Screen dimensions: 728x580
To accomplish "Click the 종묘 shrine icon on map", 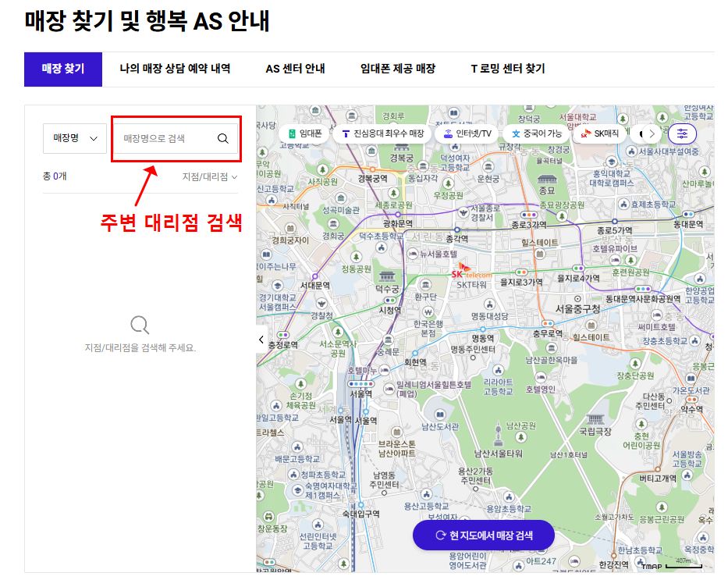I will [547, 179].
